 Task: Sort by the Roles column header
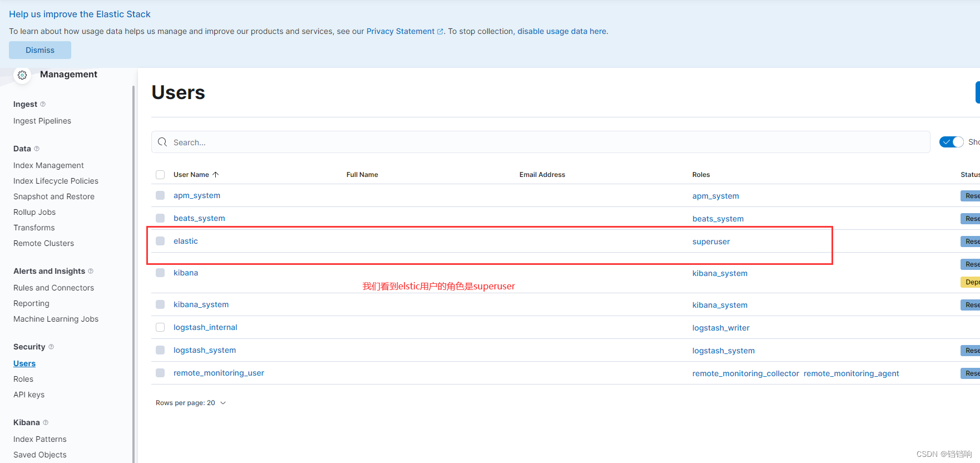(701, 175)
